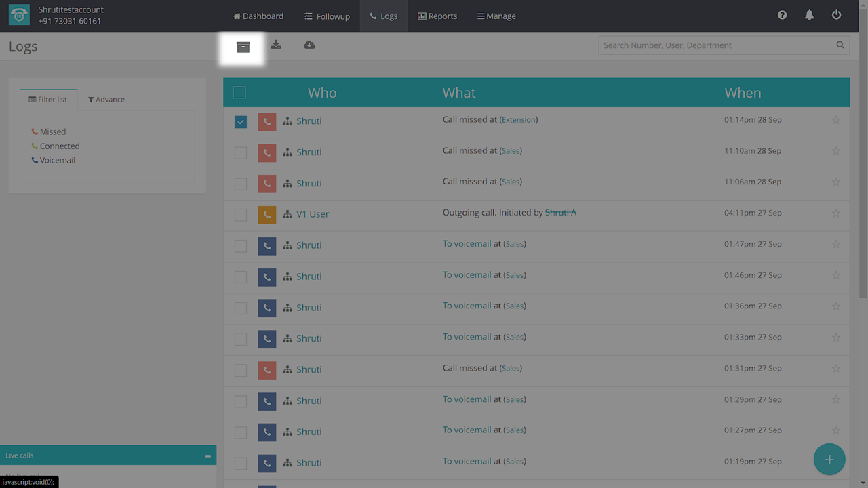Click the power logout icon

coord(836,15)
